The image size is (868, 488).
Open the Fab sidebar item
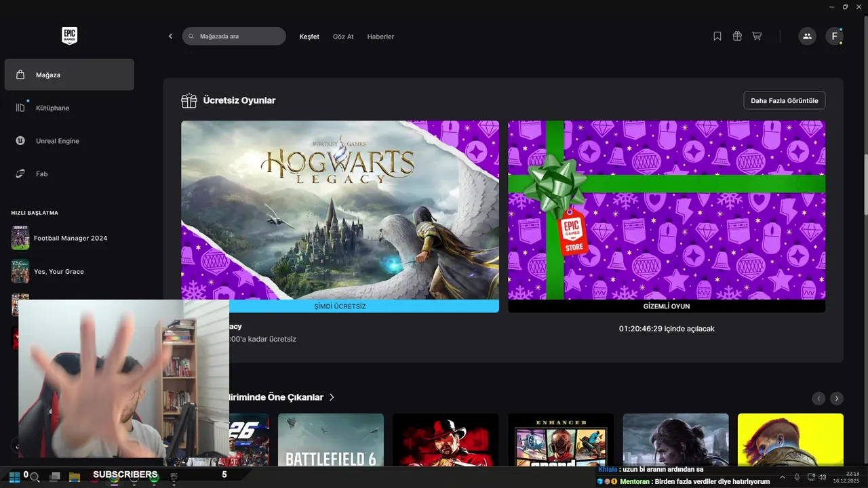coord(69,174)
